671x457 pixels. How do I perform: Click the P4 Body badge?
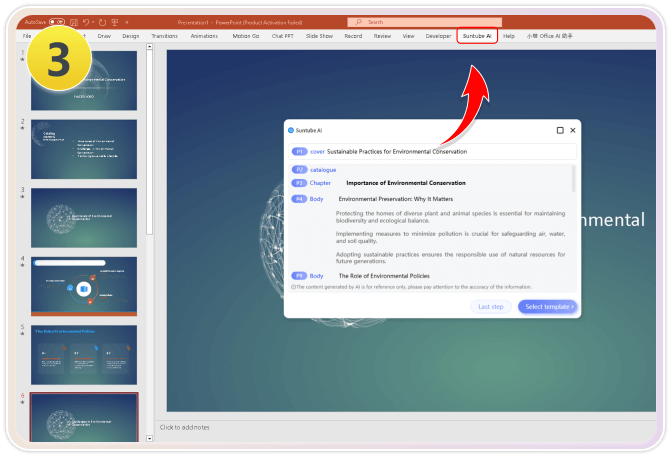[300, 199]
